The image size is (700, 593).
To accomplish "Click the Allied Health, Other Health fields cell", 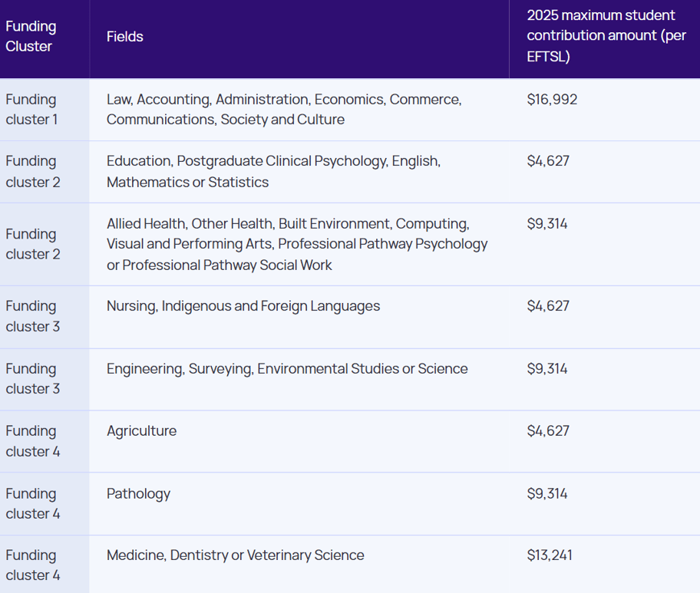I will 297,244.
